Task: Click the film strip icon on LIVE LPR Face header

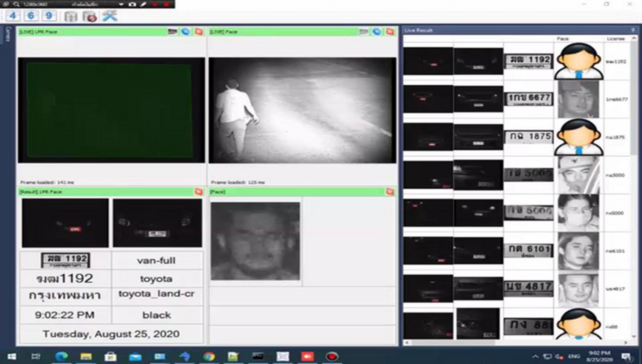Action: coord(172,31)
